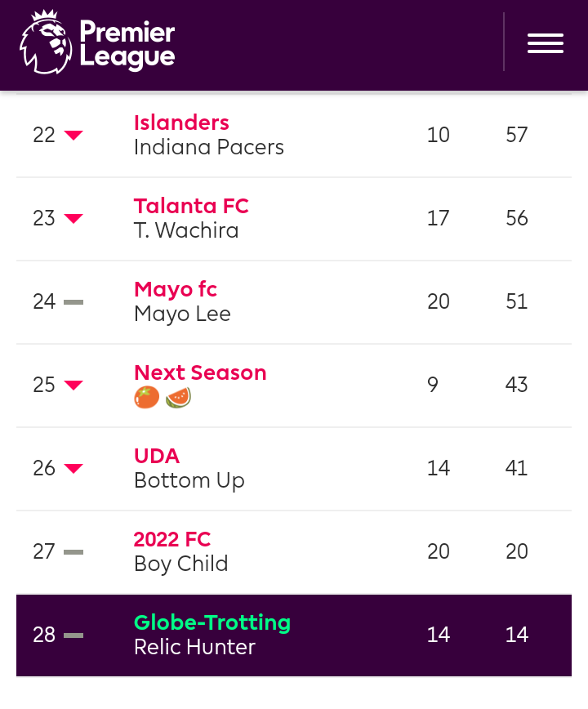The height and width of the screenshot is (709, 588).
Task: Click the red down arrow beside rank 25
Action: coord(73,386)
